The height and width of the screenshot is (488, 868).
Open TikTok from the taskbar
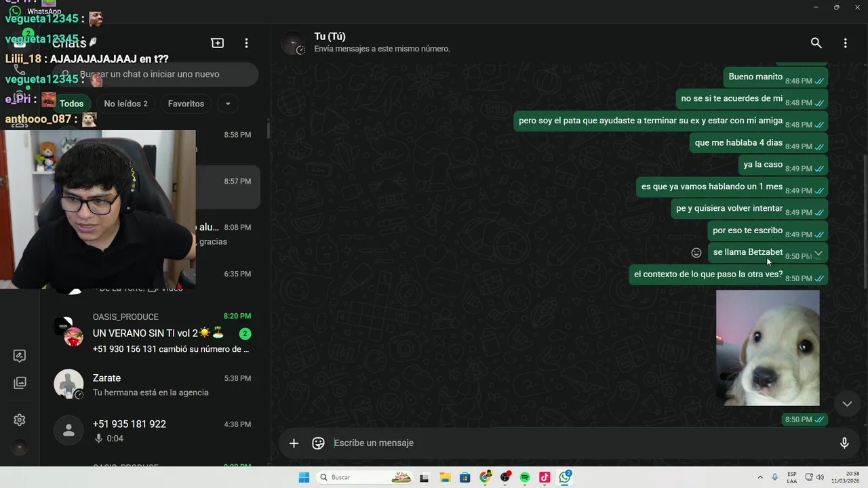click(545, 477)
